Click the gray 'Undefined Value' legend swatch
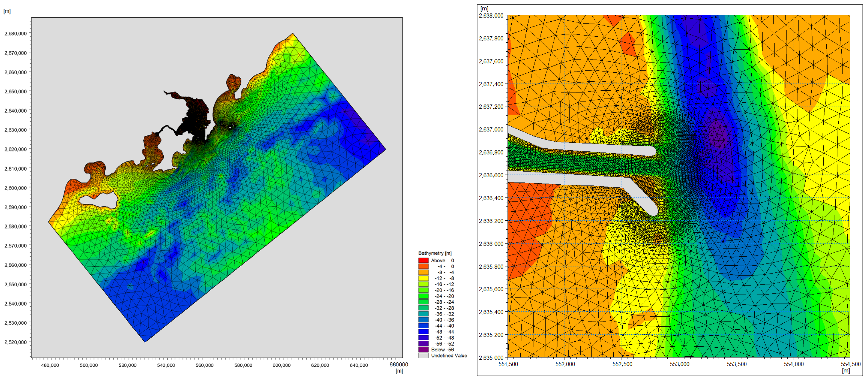The height and width of the screenshot is (381, 868). pyautogui.click(x=423, y=355)
